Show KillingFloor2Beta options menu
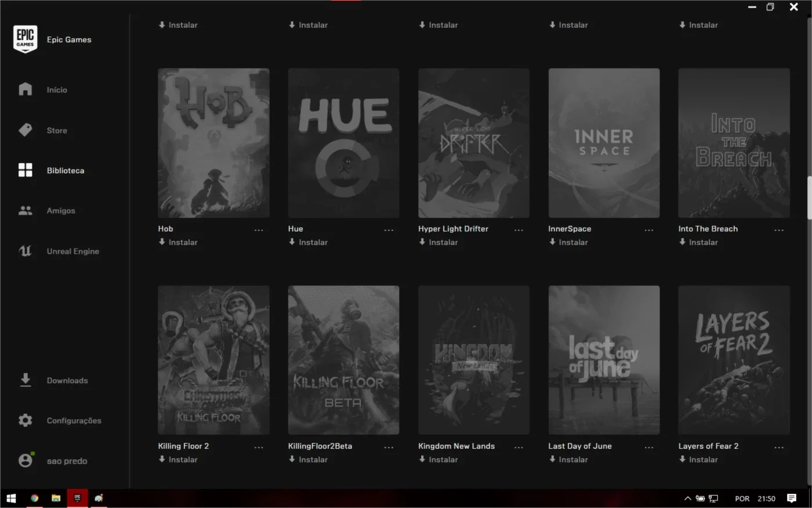 (389, 447)
